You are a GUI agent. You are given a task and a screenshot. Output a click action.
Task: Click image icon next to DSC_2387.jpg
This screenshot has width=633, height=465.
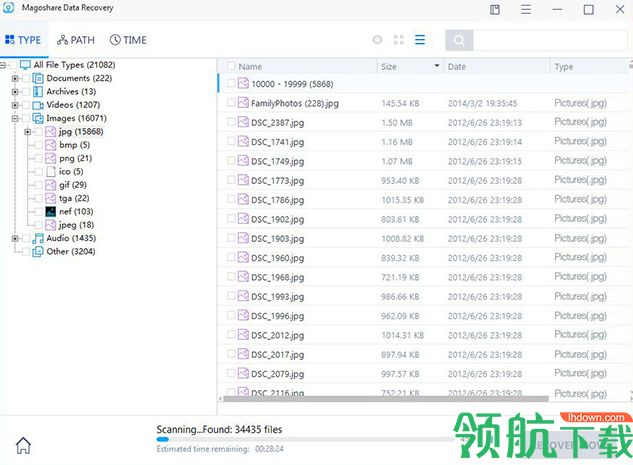(x=243, y=122)
